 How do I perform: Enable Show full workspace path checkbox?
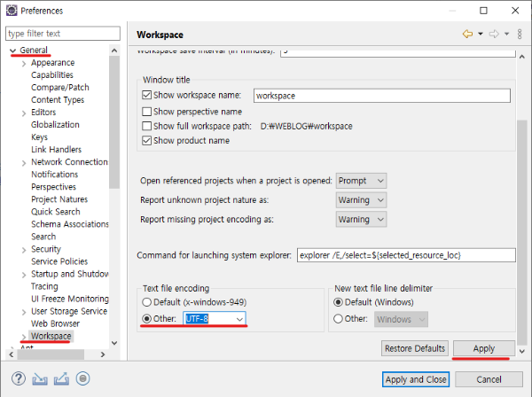pyautogui.click(x=146, y=126)
